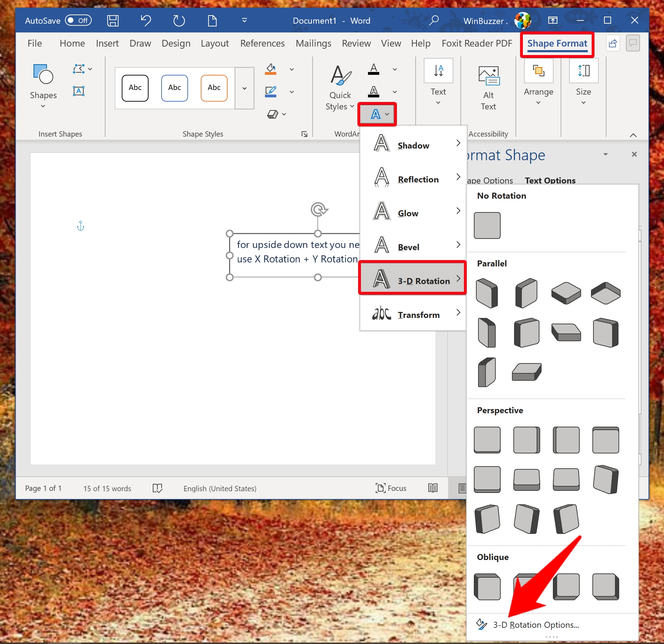Click the Focus mode button
Image resolution: width=664 pixels, height=644 pixels.
point(391,488)
